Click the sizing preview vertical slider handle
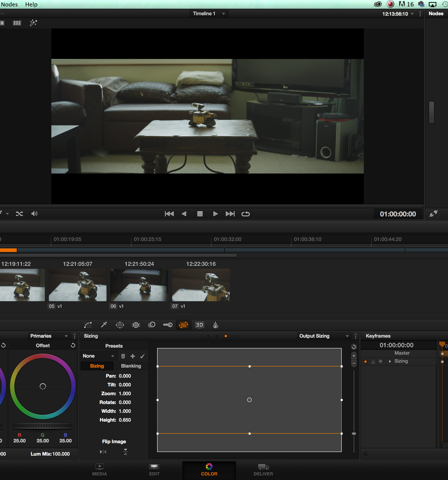Screen dimensions: 448x480 354,434
